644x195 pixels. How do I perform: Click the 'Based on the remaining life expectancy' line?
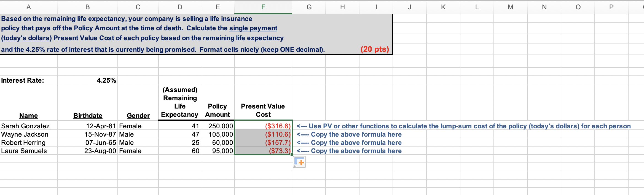(127, 19)
